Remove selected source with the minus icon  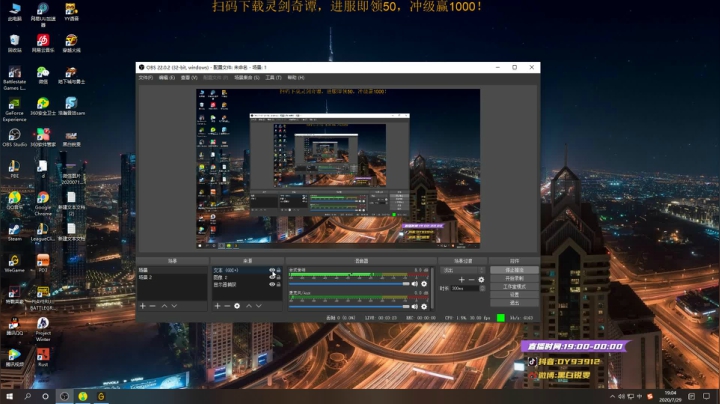pos(227,306)
